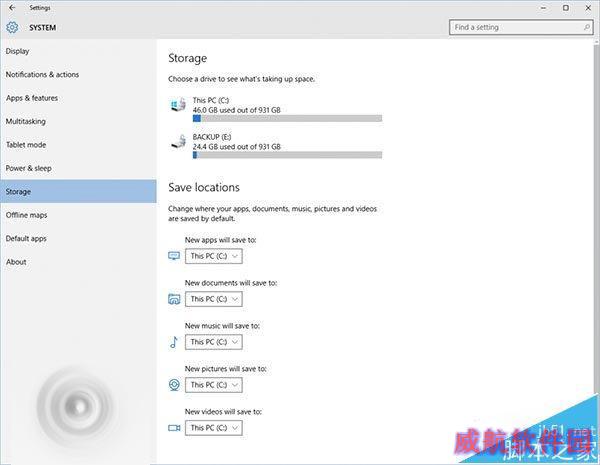Click the music note icon
The height and width of the screenshot is (465, 600).
point(174,342)
